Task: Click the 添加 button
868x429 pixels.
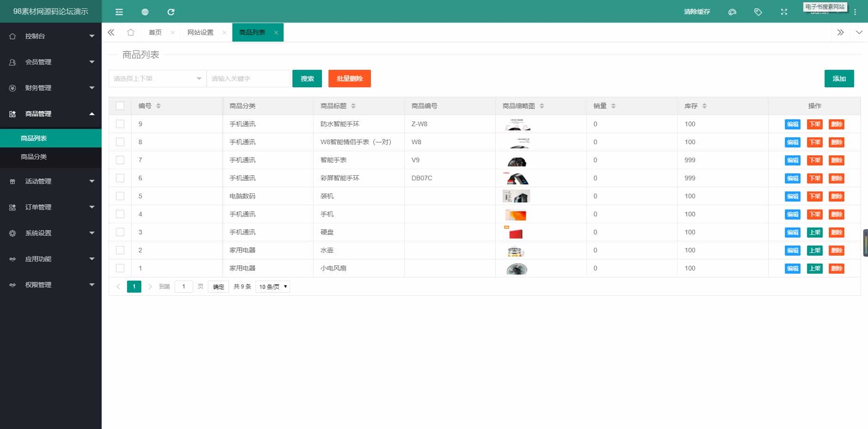Action: (x=839, y=79)
